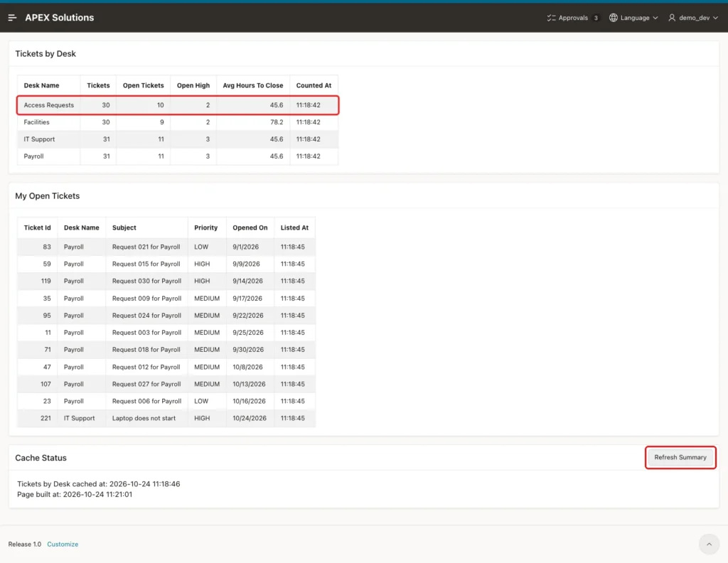Viewport: 728px width, 563px height.
Task: Click the Open High column header
Action: coord(193,85)
